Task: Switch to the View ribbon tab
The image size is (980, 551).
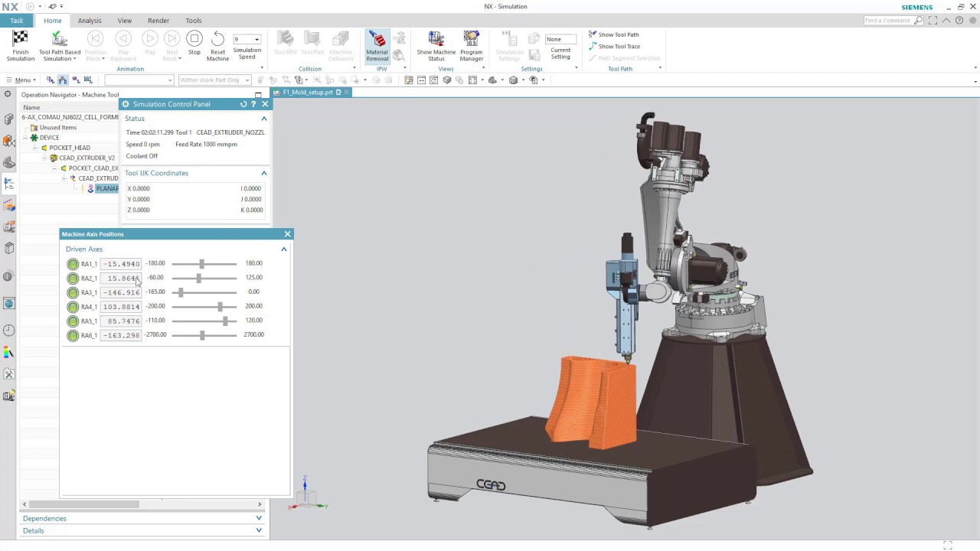Action: point(125,21)
